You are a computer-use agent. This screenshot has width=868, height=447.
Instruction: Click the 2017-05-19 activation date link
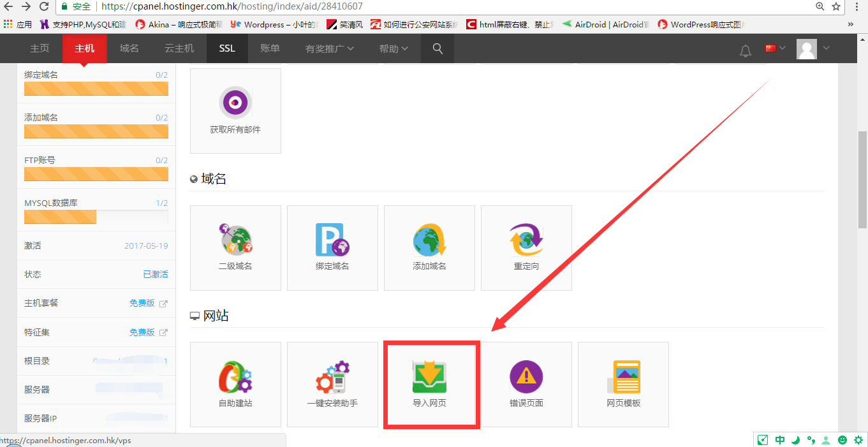pyautogui.click(x=148, y=245)
